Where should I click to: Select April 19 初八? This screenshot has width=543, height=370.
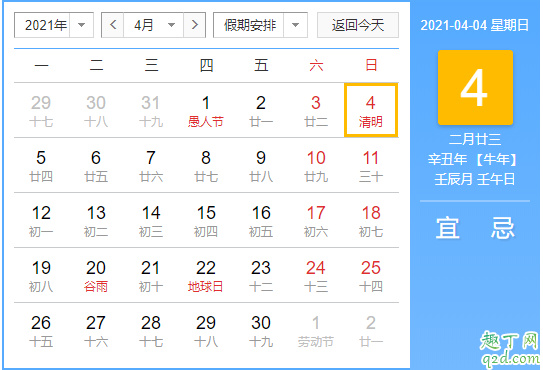coord(41,276)
